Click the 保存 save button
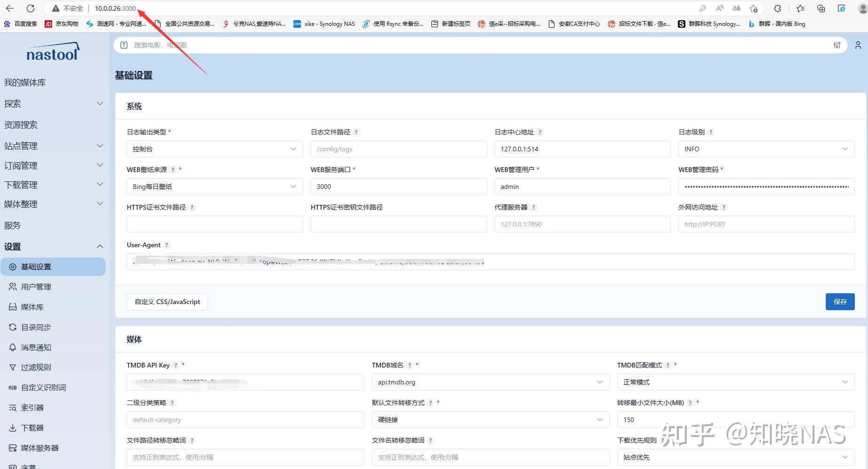Image resolution: width=868 pixels, height=469 pixels. coord(840,302)
